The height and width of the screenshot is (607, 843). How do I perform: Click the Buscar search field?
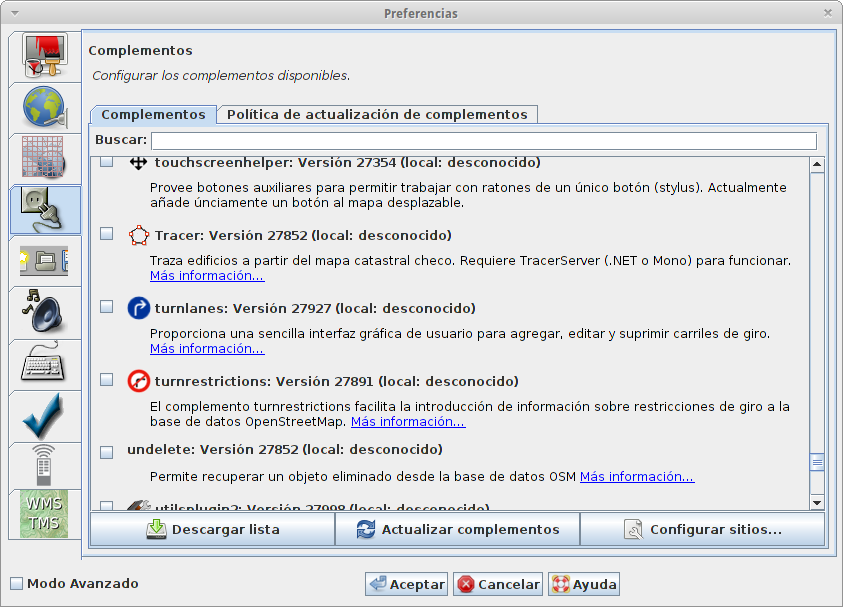coord(483,141)
